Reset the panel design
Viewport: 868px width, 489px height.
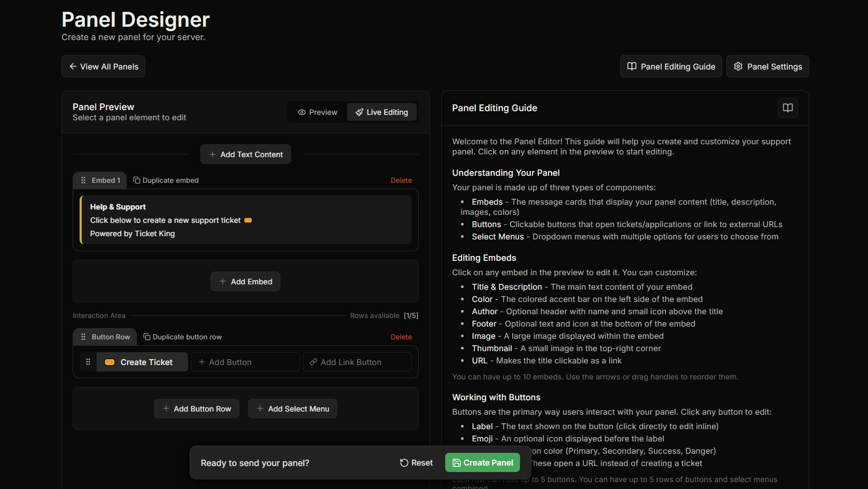point(417,463)
